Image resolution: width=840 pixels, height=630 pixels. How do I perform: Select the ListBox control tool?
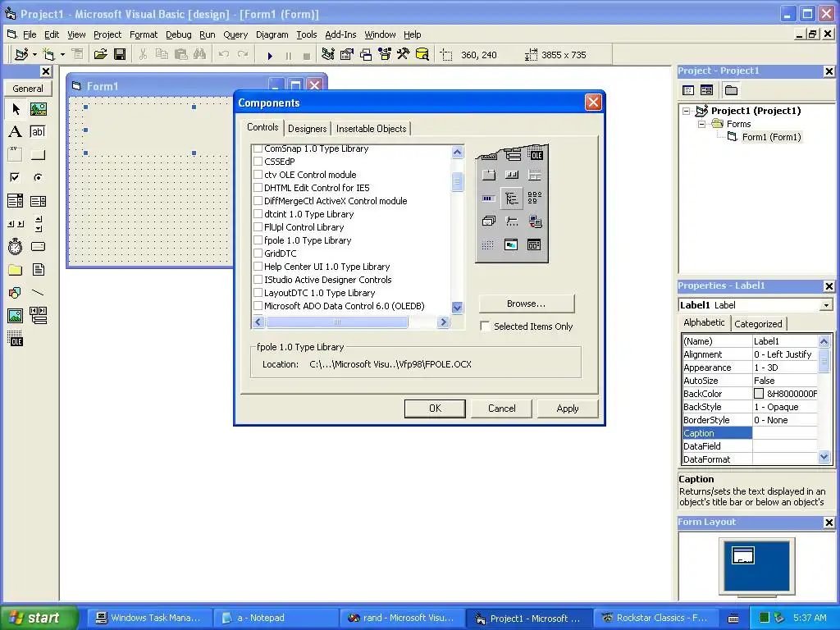(x=38, y=201)
